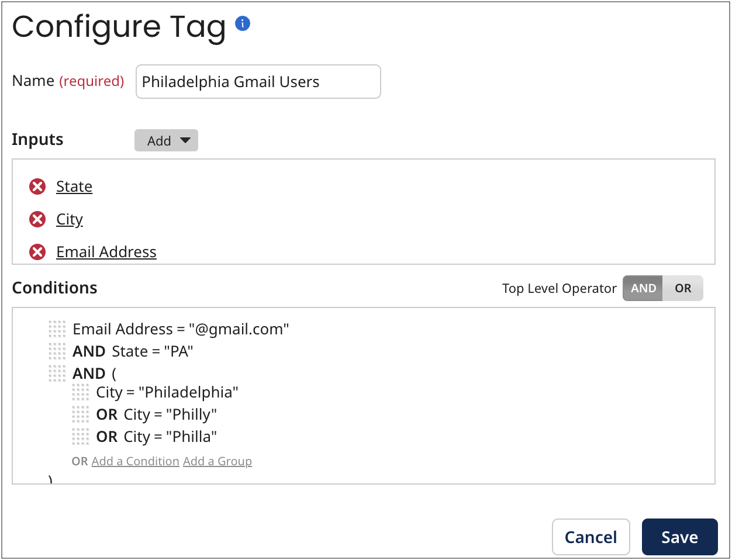This screenshot has width=732, height=560.
Task: Click inside the Name text field
Action: tap(258, 81)
